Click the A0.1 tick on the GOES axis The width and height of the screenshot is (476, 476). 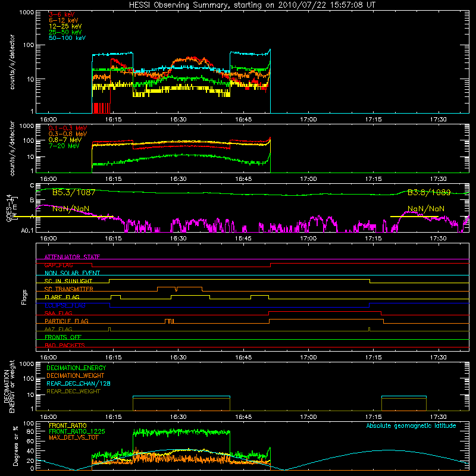click(x=27, y=230)
